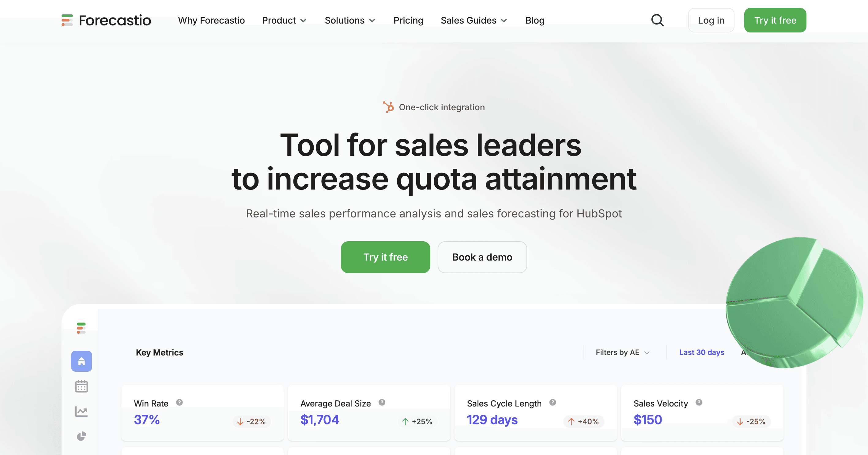Click the HubSpot sprocket integration icon
The image size is (868, 455).
(388, 107)
